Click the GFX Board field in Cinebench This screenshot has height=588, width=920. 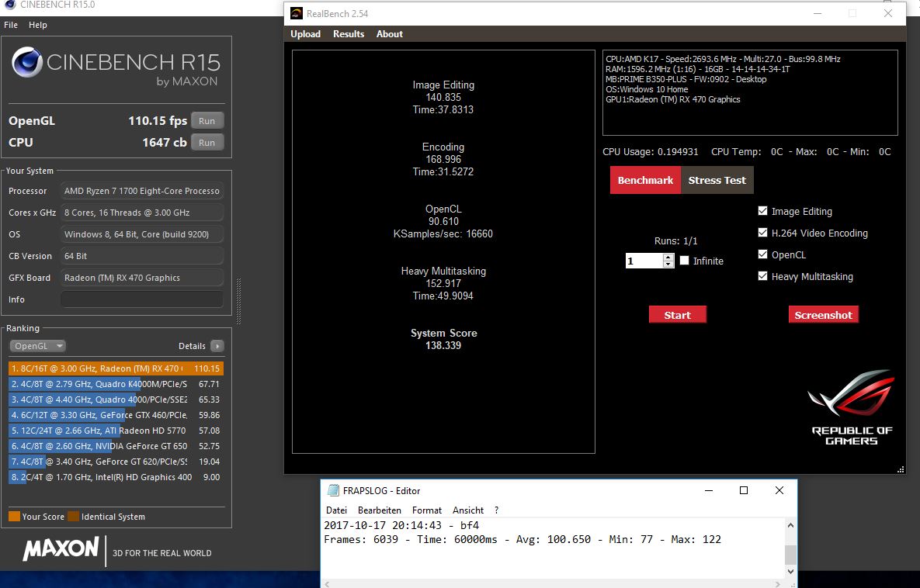[142, 277]
